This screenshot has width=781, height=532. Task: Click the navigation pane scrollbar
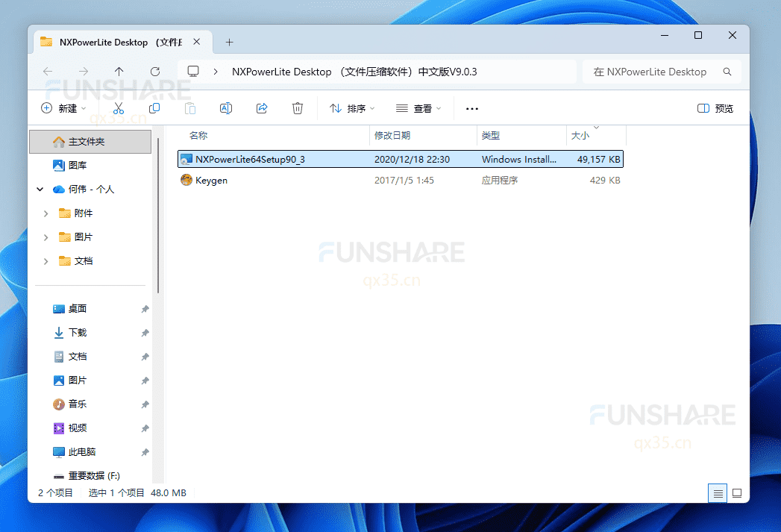[x=158, y=215]
